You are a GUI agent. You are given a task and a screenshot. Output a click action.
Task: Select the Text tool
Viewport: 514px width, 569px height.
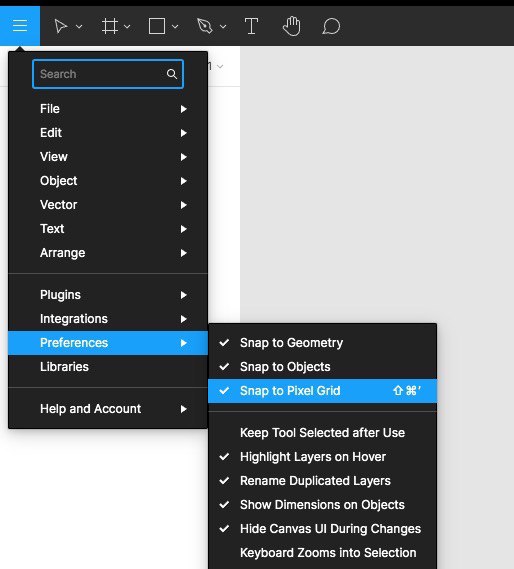click(251, 26)
